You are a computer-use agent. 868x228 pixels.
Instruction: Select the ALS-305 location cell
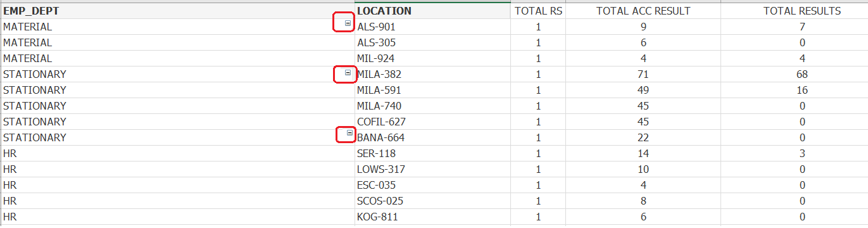pyautogui.click(x=432, y=42)
